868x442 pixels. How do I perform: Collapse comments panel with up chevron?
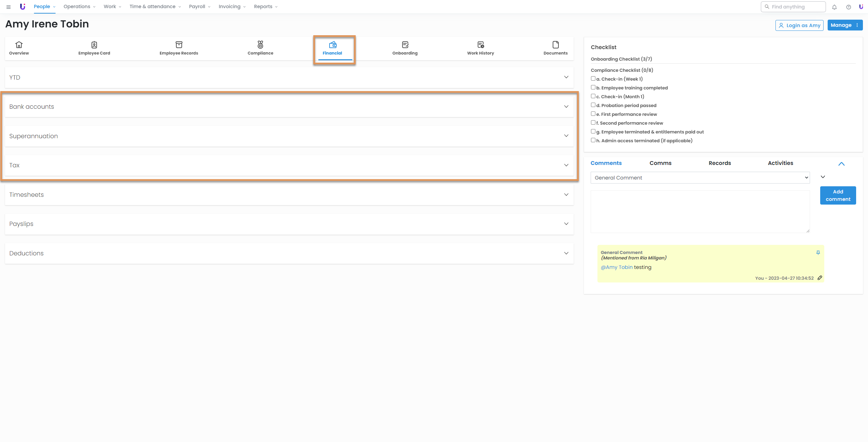(x=841, y=164)
